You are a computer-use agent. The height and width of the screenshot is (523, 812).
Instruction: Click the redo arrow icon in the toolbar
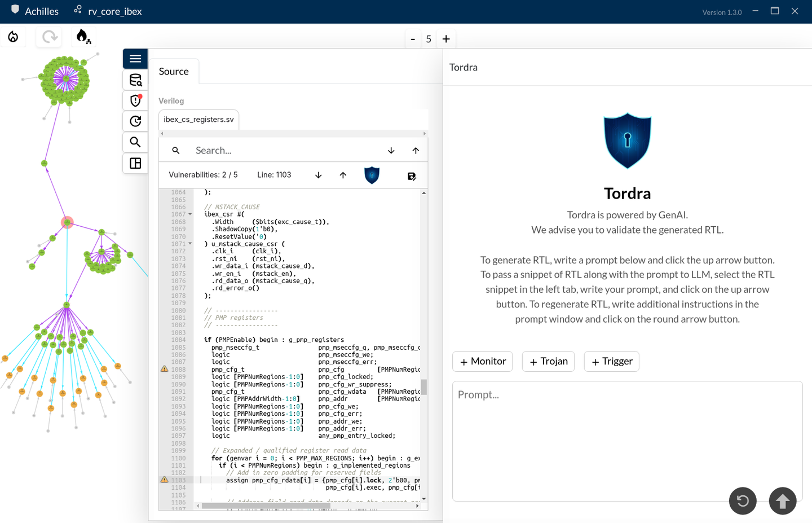(x=49, y=37)
